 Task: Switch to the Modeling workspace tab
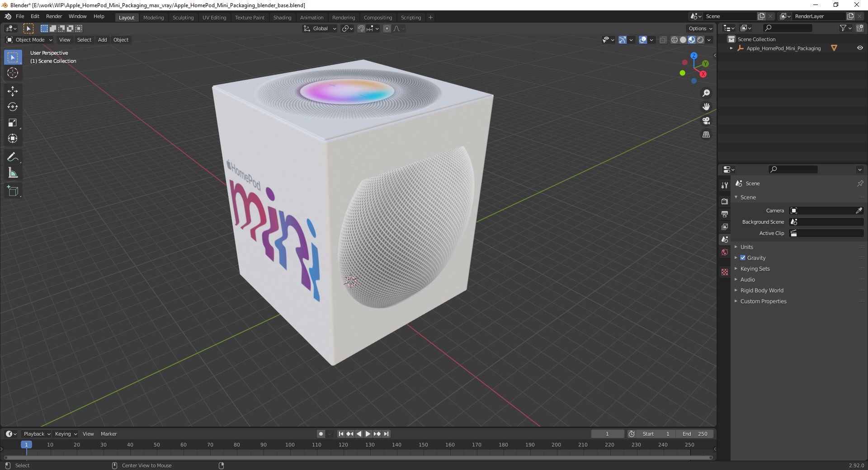click(x=153, y=17)
